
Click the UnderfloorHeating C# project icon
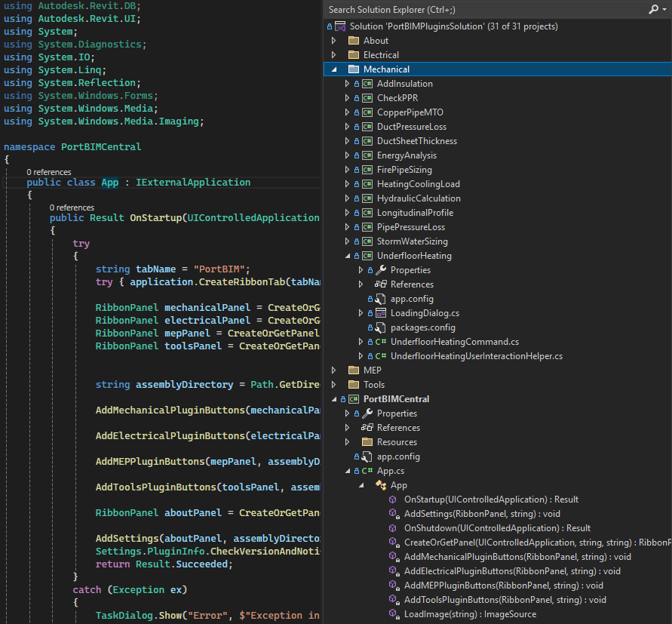(367, 256)
